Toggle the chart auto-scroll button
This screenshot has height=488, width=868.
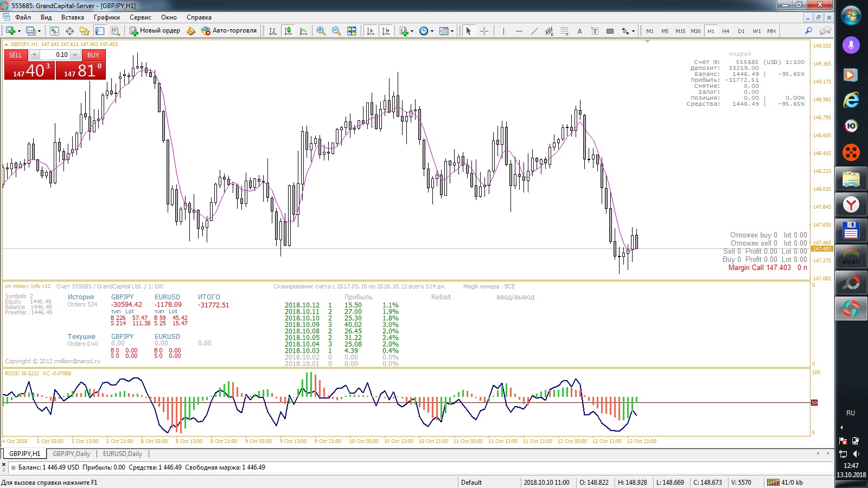[x=371, y=31]
